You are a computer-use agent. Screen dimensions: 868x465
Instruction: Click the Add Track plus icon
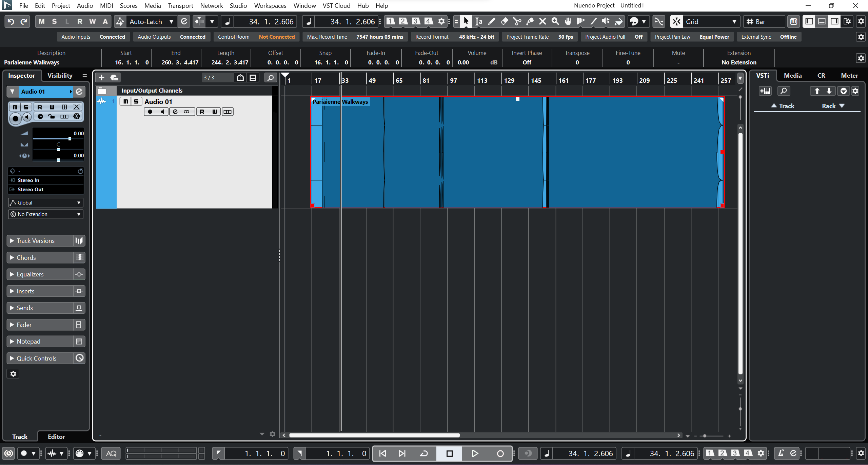101,78
